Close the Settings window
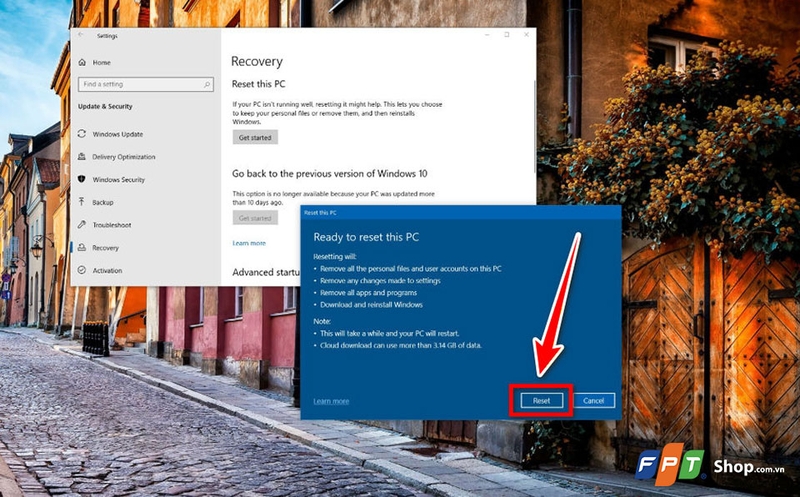Screen dimensions: 800x497 tap(526, 35)
